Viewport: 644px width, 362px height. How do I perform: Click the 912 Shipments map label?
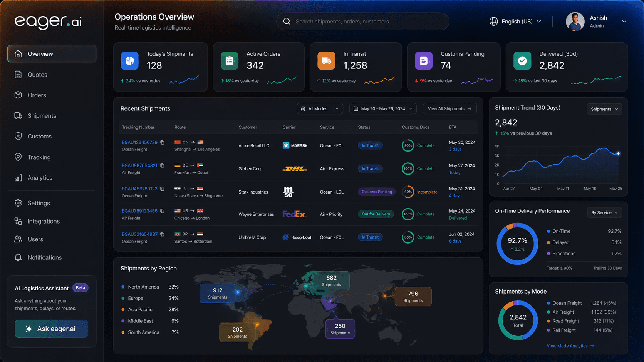(218, 293)
